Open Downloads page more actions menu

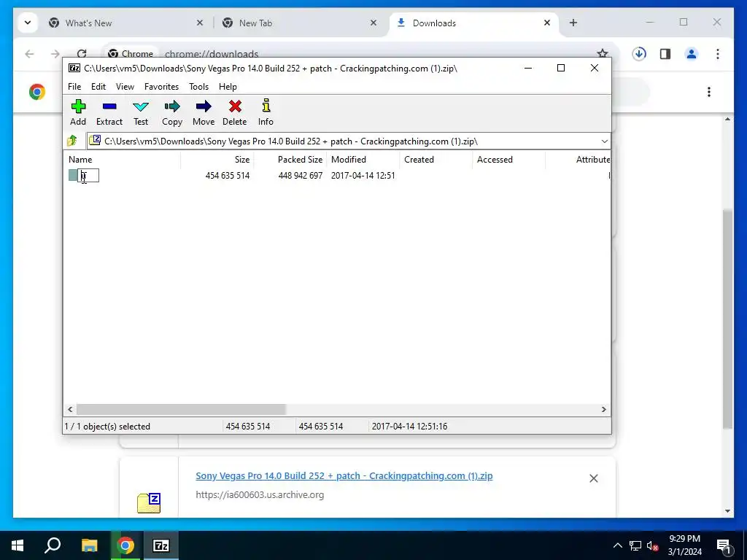[709, 91]
